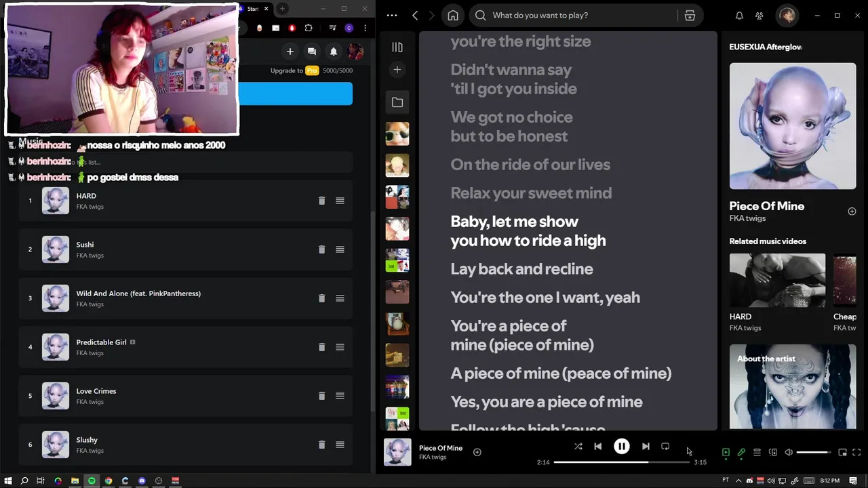Delete Love Crimes from the list
Viewport: 868px width, 488px height.
[321, 396]
